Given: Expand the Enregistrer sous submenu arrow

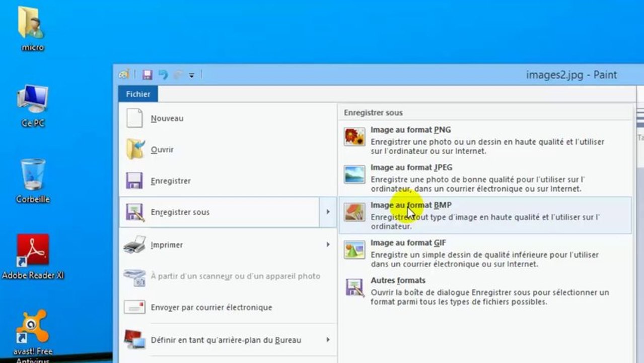Looking at the screenshot, I should [x=328, y=212].
